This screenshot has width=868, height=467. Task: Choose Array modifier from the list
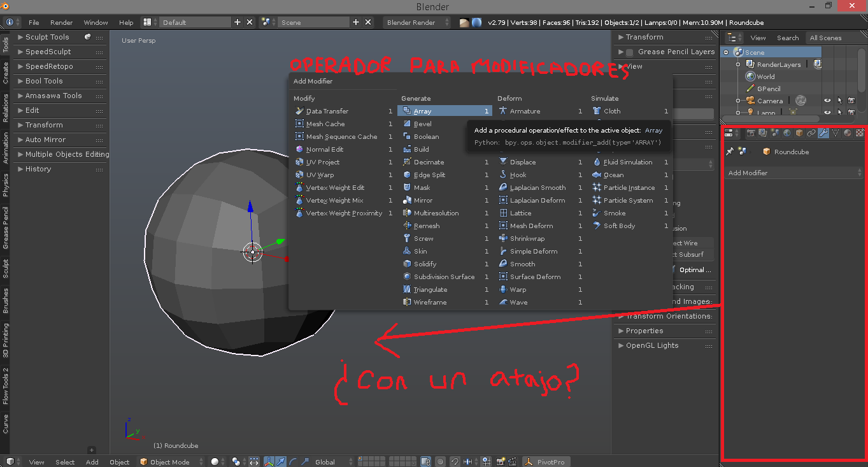445,111
